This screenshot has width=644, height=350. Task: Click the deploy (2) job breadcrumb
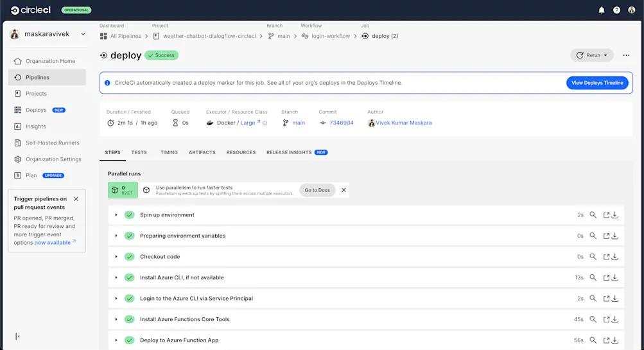(x=380, y=36)
